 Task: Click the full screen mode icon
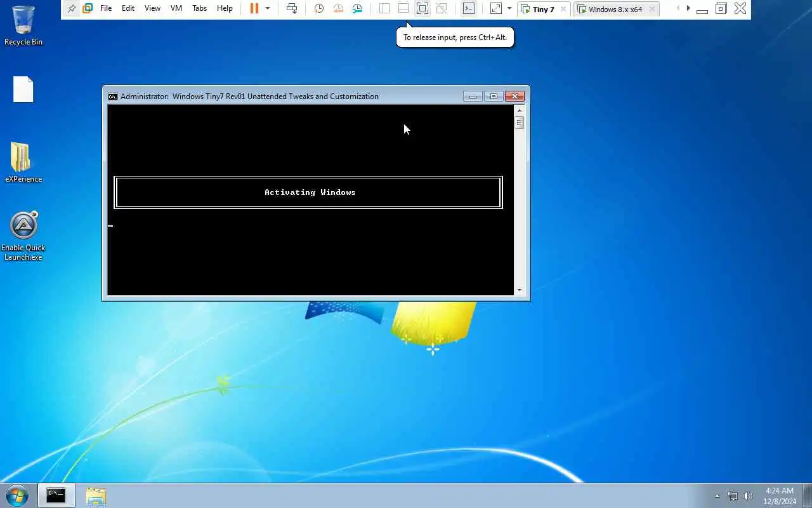click(x=422, y=8)
